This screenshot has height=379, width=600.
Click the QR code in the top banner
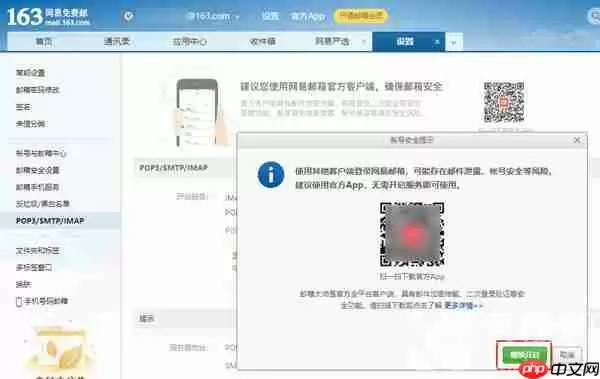(504, 102)
